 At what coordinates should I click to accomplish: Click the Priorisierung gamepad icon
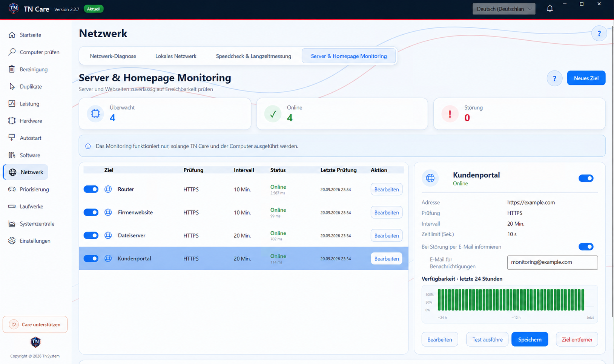[12, 189]
